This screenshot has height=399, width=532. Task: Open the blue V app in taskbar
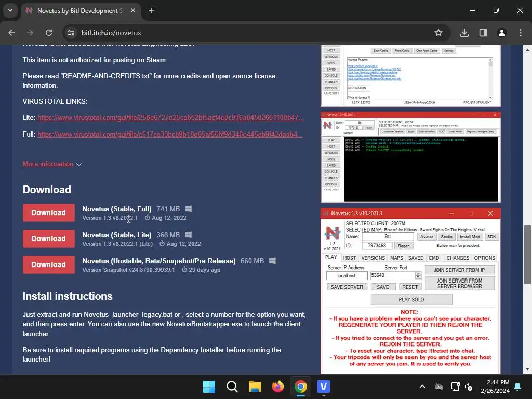(323, 387)
